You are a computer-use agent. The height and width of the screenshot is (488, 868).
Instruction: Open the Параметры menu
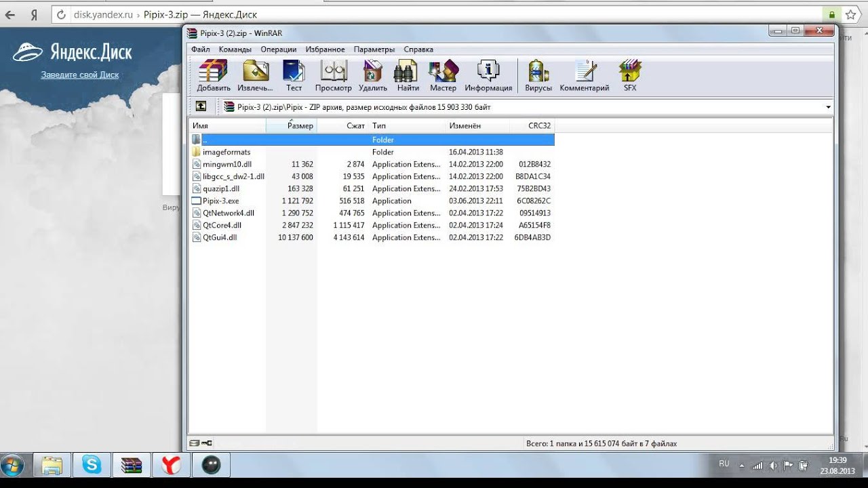[374, 49]
